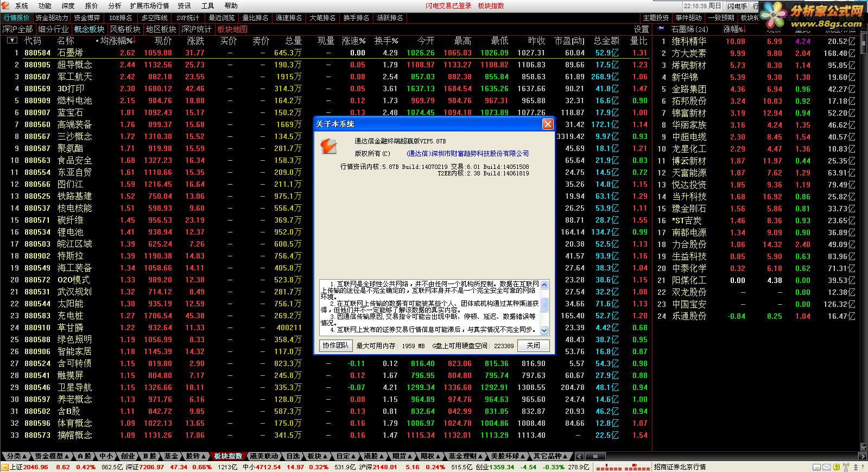
Task: Close the 关于本系统 dialog with X
Action: [x=548, y=124]
